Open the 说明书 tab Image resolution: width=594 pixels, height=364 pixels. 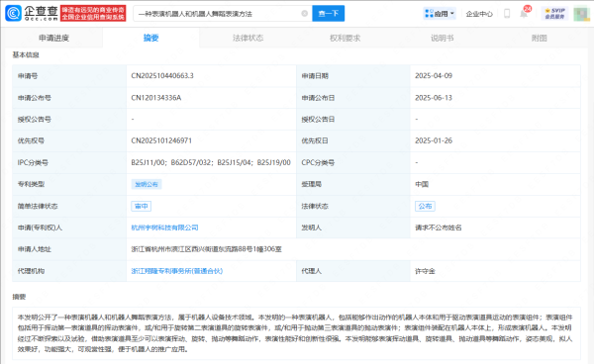(x=443, y=38)
